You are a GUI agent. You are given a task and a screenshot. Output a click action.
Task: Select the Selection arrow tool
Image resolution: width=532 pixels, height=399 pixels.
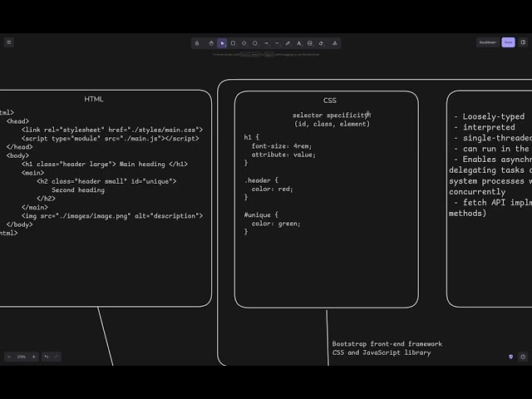pyautogui.click(x=222, y=43)
